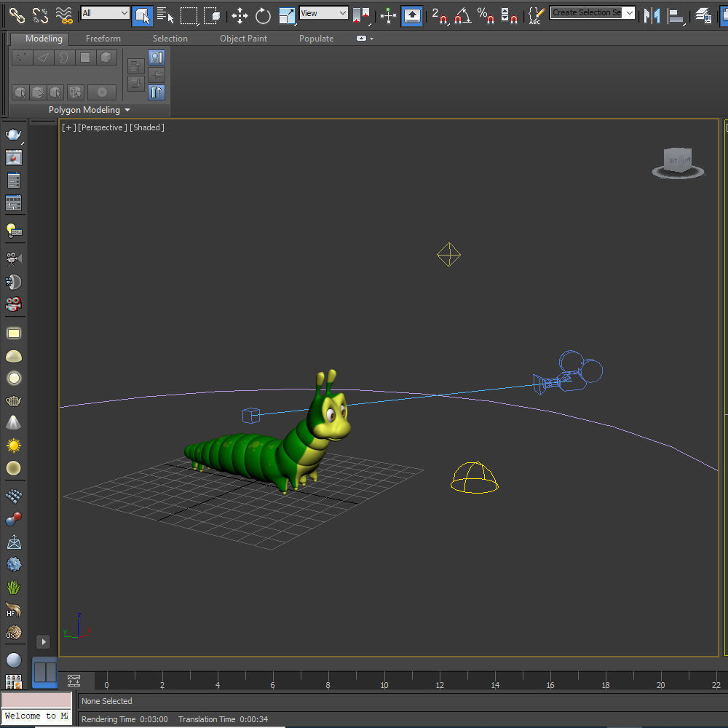Click the cube array proxy icon
Screen dimensions: 728x728
click(13, 496)
